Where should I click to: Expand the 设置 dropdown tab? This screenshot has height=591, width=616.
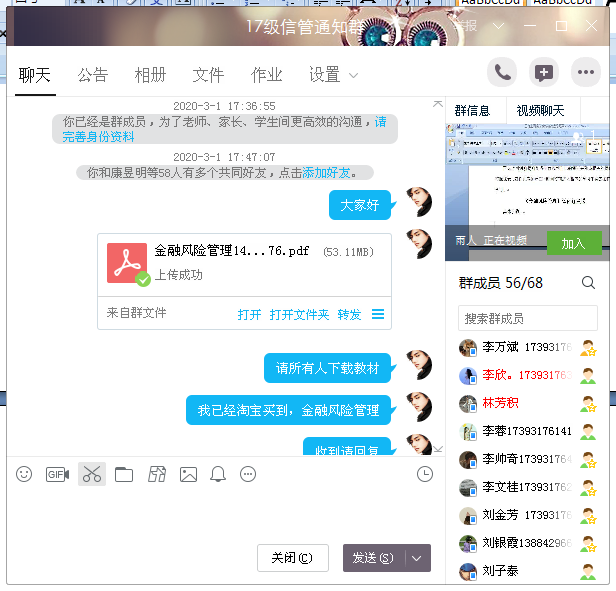pyautogui.click(x=333, y=75)
